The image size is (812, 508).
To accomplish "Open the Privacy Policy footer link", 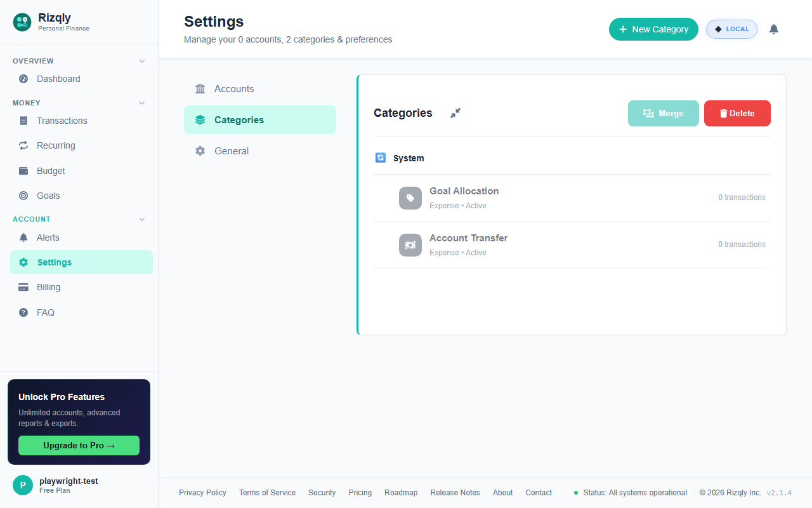I will [x=202, y=493].
